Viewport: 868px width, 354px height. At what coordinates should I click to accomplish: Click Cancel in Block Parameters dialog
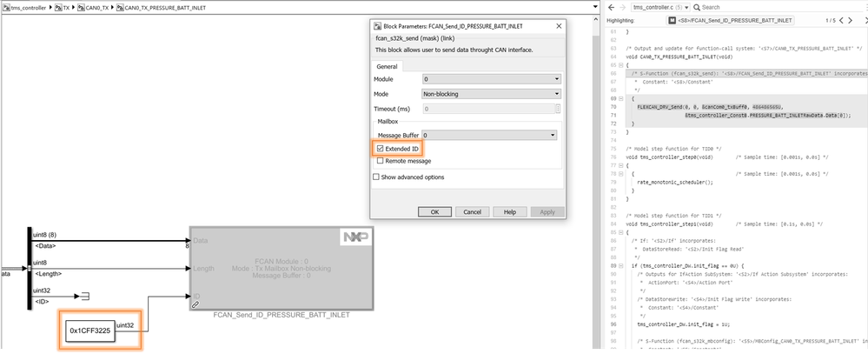[x=472, y=212]
